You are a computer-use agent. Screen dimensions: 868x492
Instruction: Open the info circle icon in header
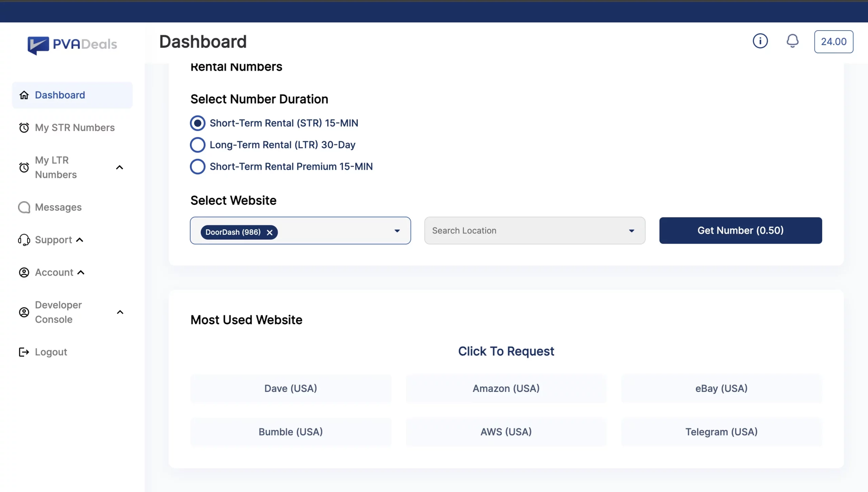click(760, 41)
